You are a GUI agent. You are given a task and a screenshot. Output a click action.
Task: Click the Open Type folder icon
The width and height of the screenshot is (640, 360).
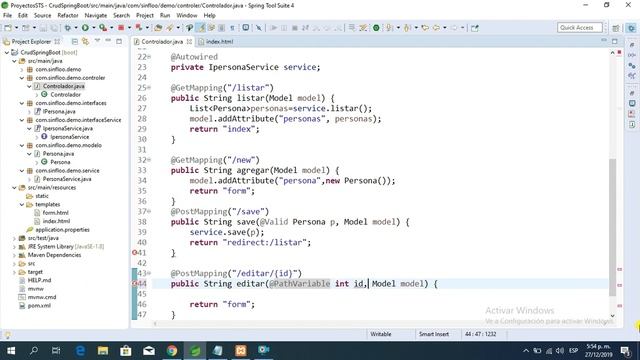click(158, 28)
